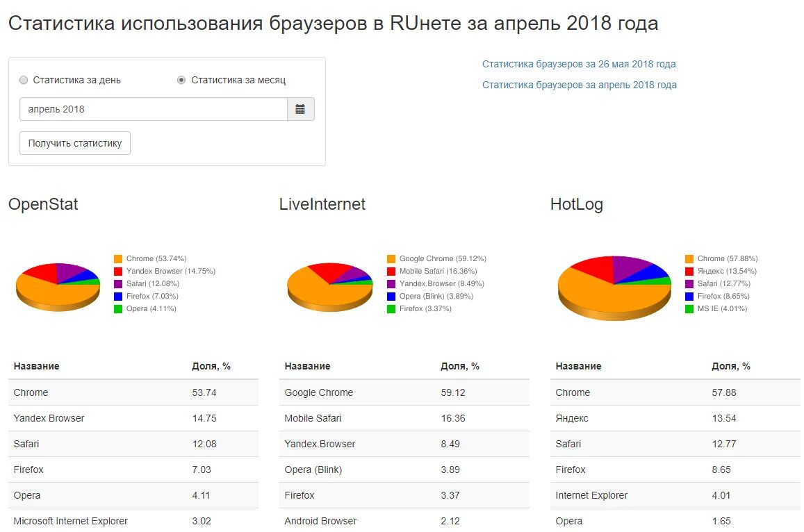Click value 2.12 for Android Browser
Viewport: 804px width, 532px height.
[x=450, y=521]
